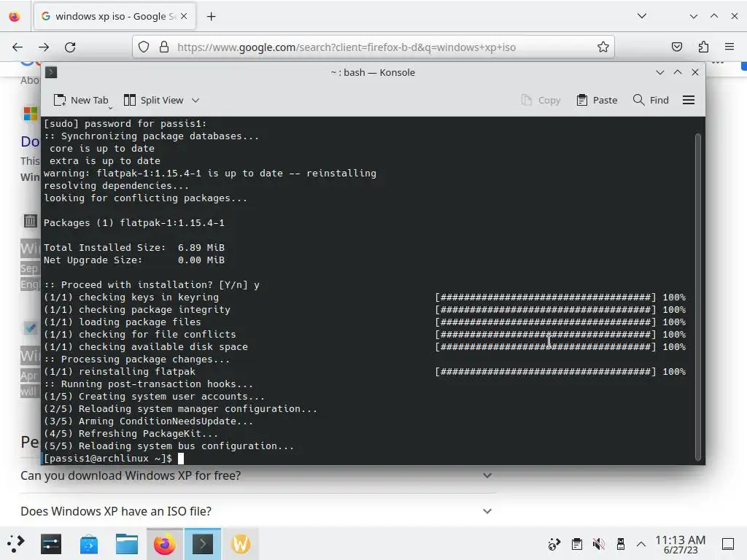Image resolution: width=747 pixels, height=560 pixels.
Task: Switch to Konsole taskbar entry
Action: [x=203, y=544]
